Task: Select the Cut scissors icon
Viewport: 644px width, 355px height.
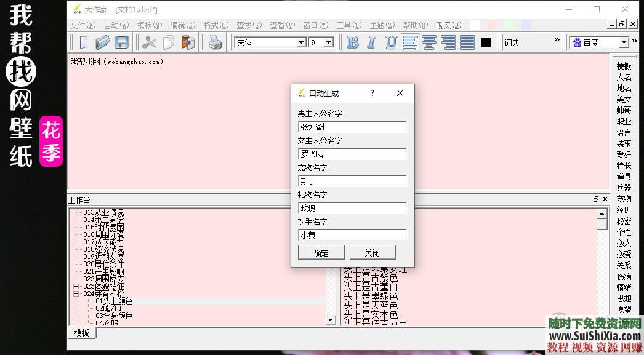Action: (x=149, y=42)
